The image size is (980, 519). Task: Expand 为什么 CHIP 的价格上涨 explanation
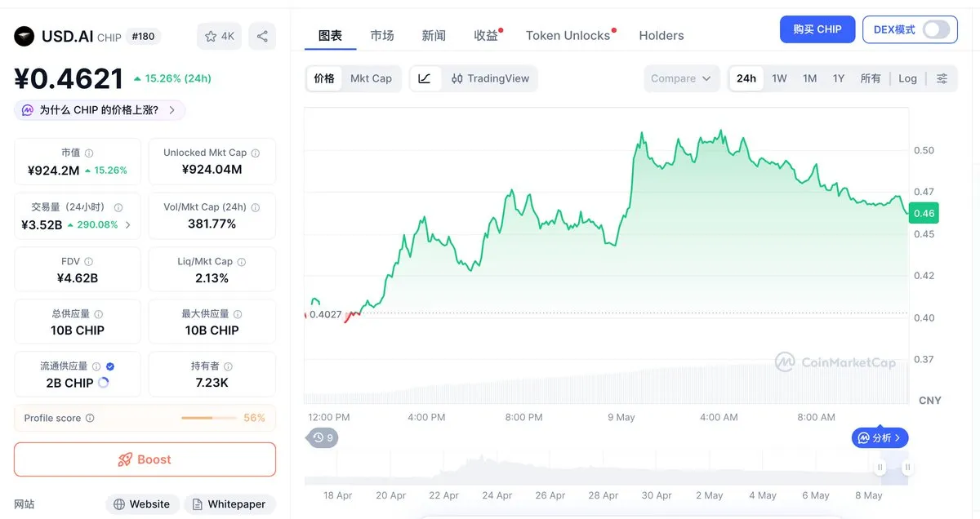coord(100,110)
